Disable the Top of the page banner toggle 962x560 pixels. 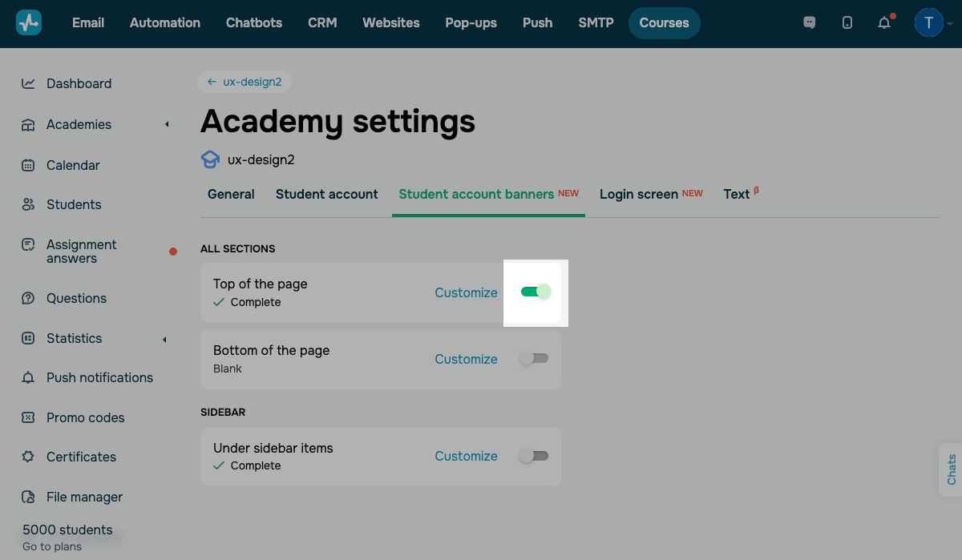tap(535, 292)
